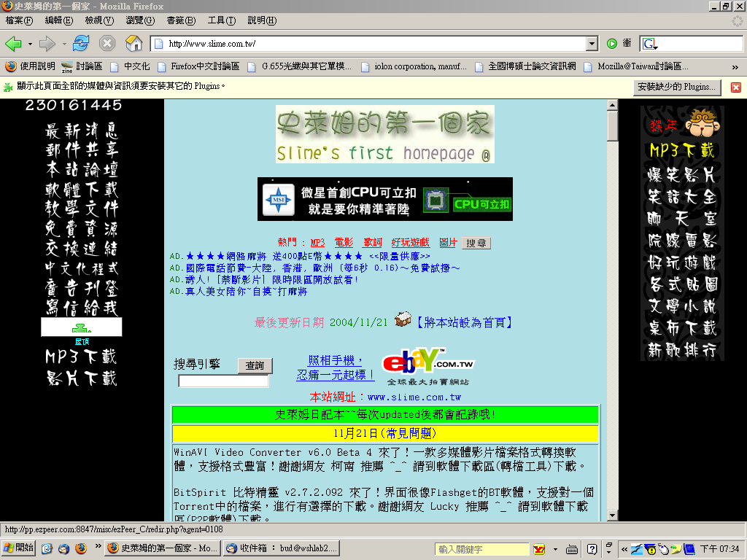Click the 查詢 search engine button
747x560 pixels.
(255, 366)
